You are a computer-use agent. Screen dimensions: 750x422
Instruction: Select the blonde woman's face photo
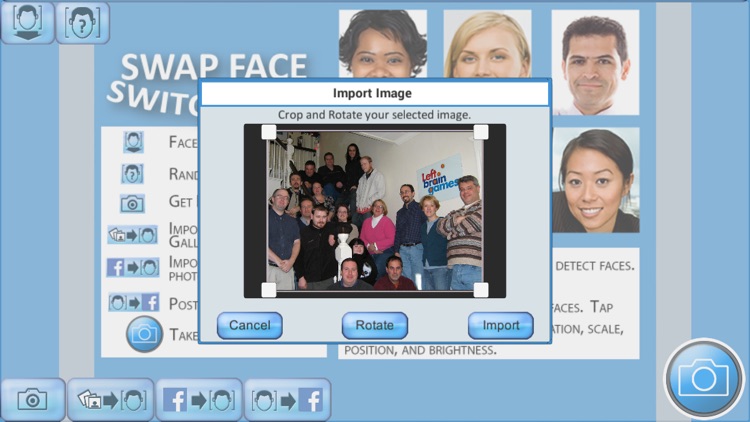487,44
